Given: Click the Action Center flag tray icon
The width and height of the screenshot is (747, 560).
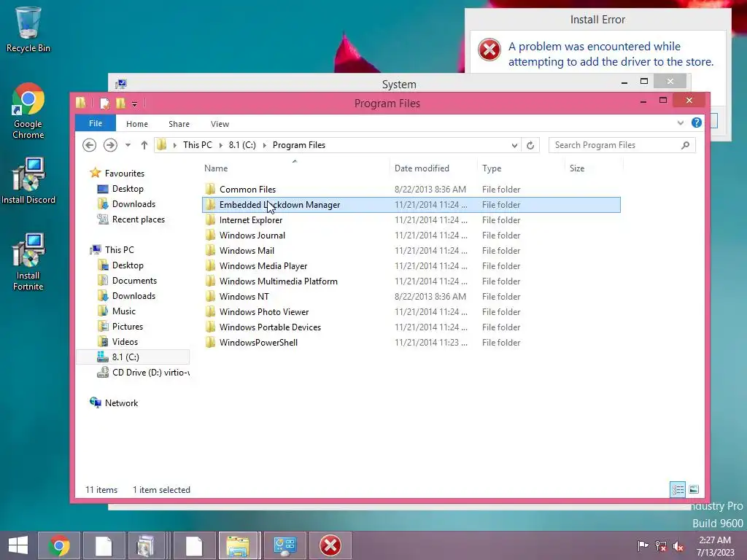Looking at the screenshot, I should (x=643, y=545).
